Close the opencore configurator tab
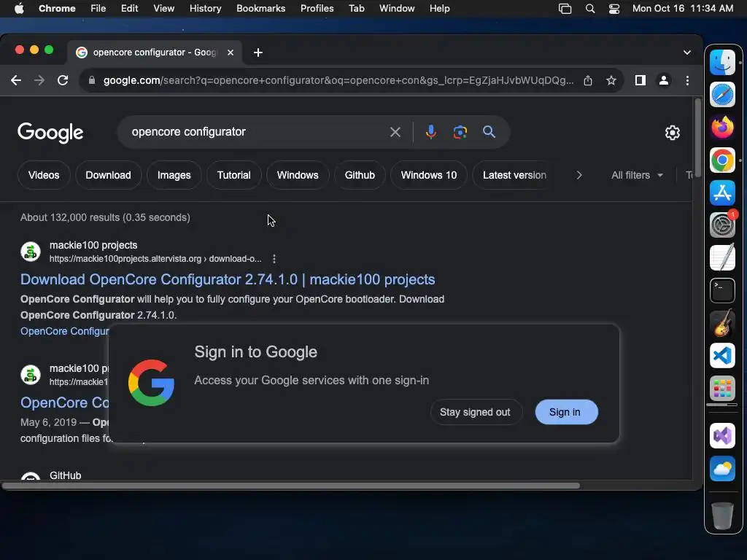 click(231, 52)
